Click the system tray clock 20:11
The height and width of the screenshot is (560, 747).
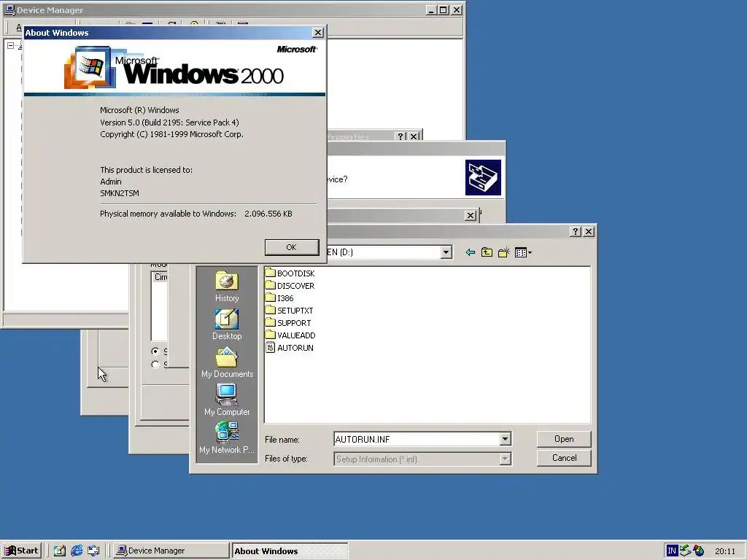point(725,551)
